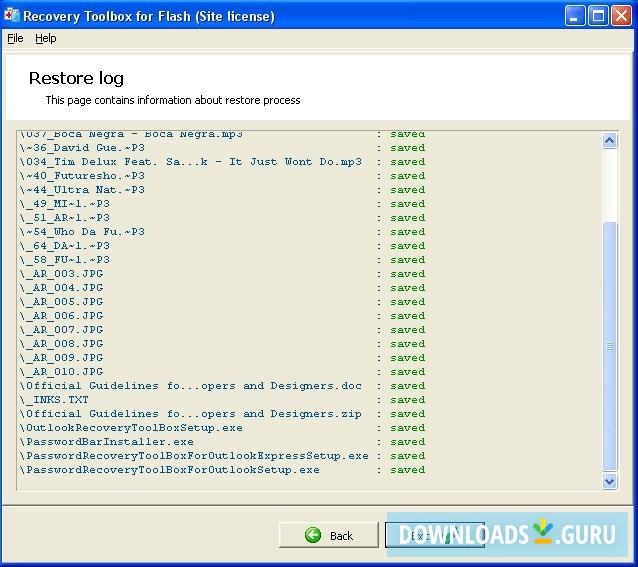Select the \_AR_008.JPG log line
This screenshot has height=567, width=638.
pyautogui.click(x=223, y=344)
